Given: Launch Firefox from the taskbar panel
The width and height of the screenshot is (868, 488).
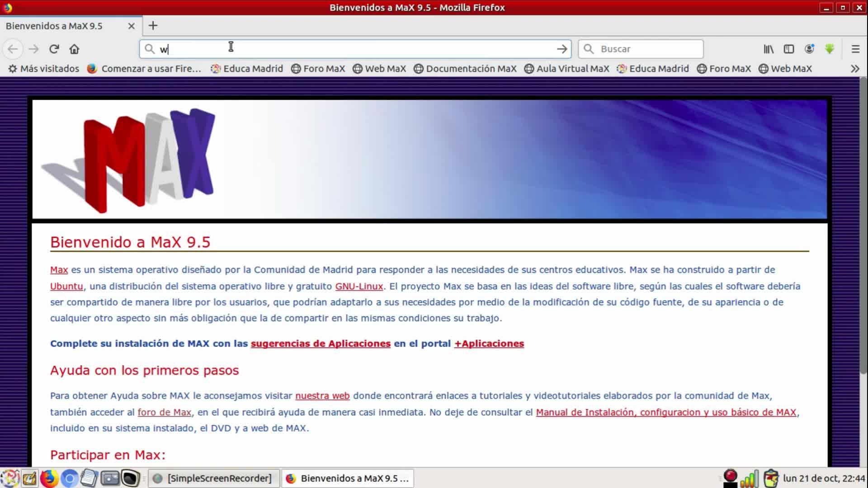Looking at the screenshot, I should 49,478.
